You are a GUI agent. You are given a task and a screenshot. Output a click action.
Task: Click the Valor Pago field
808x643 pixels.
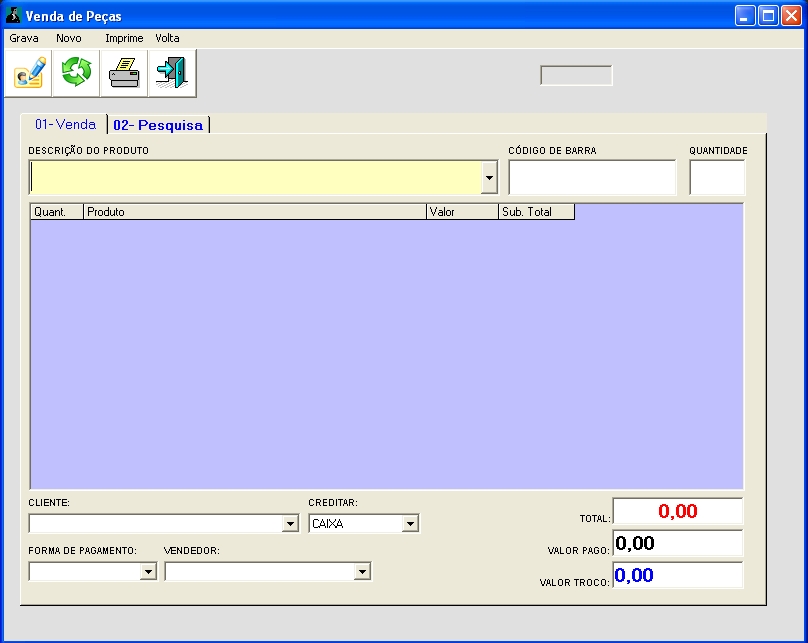(677, 544)
